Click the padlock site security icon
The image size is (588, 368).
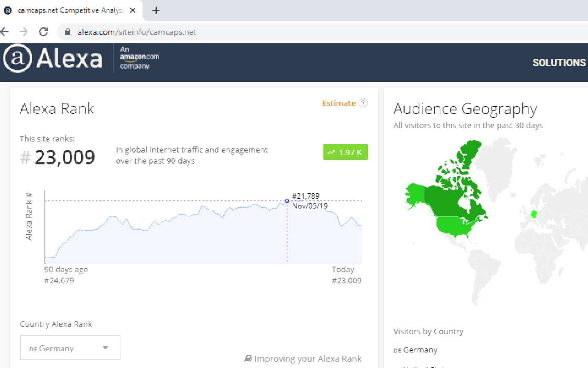[68, 32]
